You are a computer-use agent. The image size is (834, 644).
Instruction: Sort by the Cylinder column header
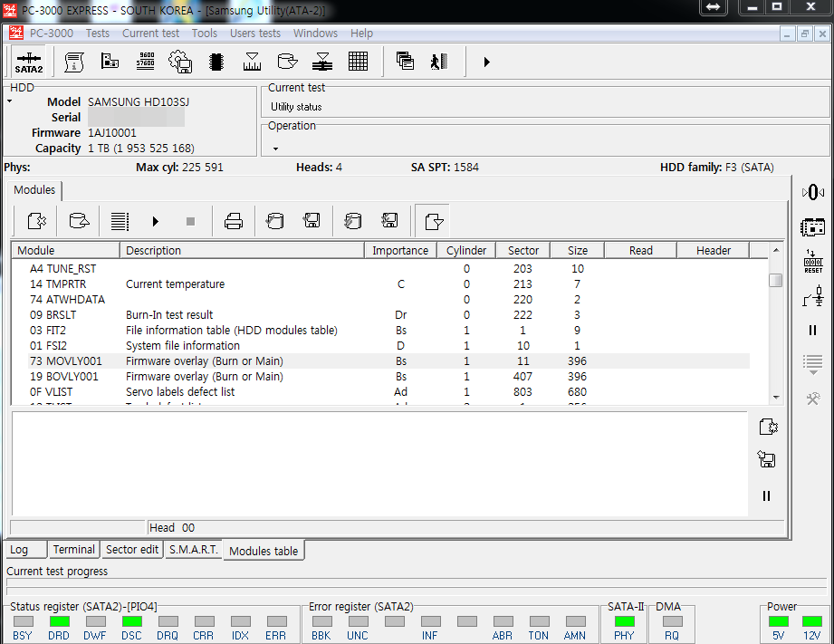pos(466,250)
